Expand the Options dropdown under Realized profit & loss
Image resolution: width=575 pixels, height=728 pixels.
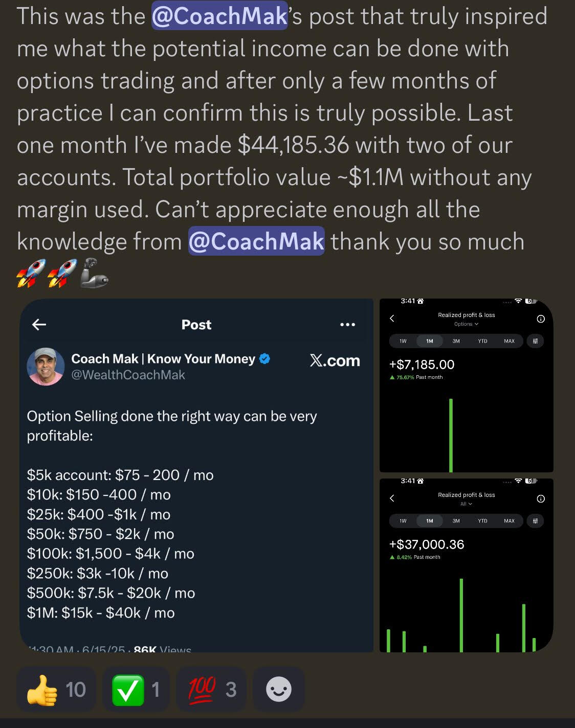click(x=466, y=324)
